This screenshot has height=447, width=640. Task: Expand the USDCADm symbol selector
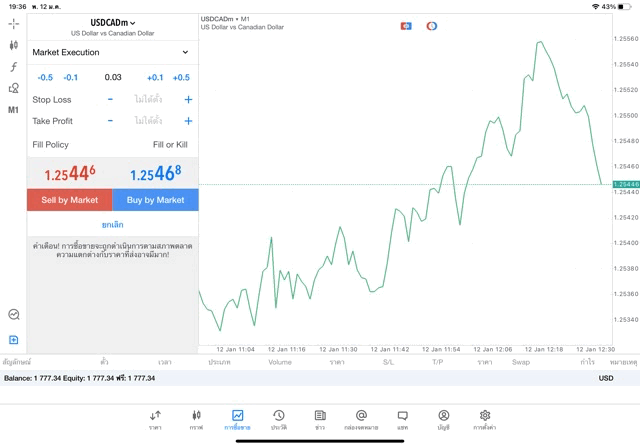click(x=113, y=22)
